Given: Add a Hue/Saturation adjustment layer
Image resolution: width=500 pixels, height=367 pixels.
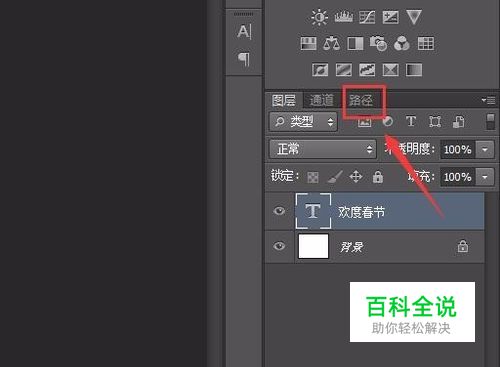Looking at the screenshot, I should tap(308, 43).
